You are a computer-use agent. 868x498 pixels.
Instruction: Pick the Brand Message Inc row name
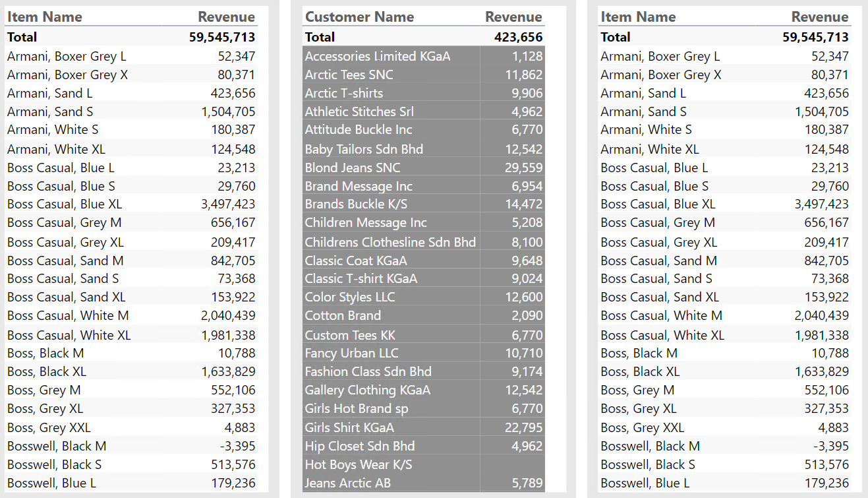(x=359, y=186)
